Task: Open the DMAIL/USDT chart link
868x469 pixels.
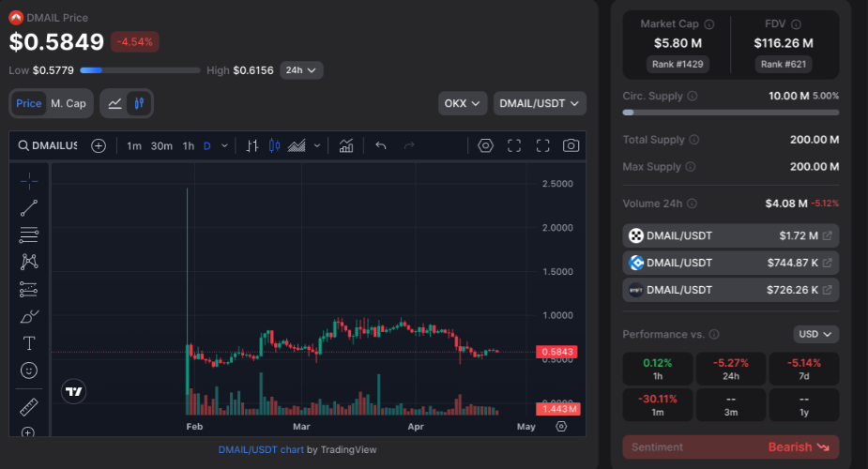Action: (x=261, y=449)
